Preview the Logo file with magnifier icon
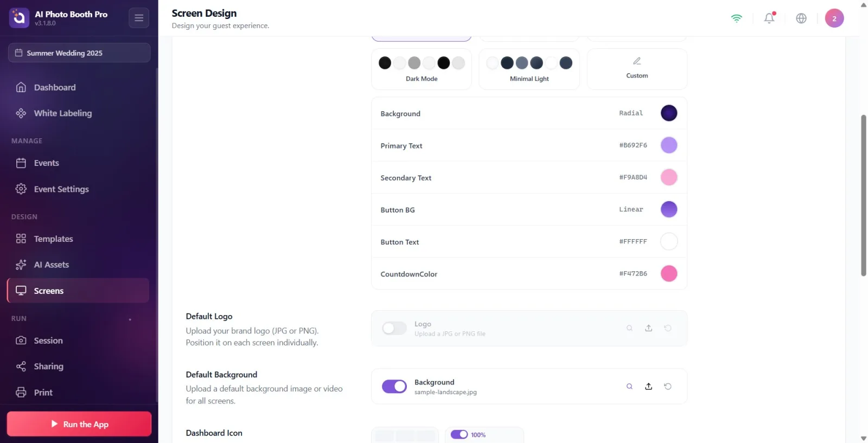This screenshot has width=868, height=443. (x=629, y=328)
